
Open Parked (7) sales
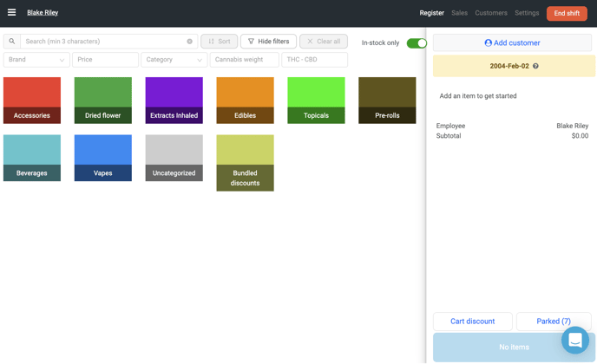click(554, 322)
